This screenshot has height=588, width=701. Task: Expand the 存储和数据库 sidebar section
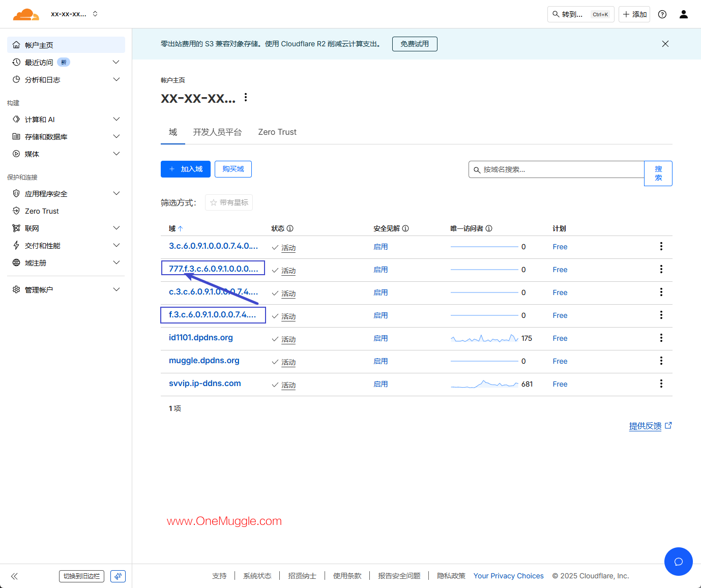pyautogui.click(x=66, y=136)
